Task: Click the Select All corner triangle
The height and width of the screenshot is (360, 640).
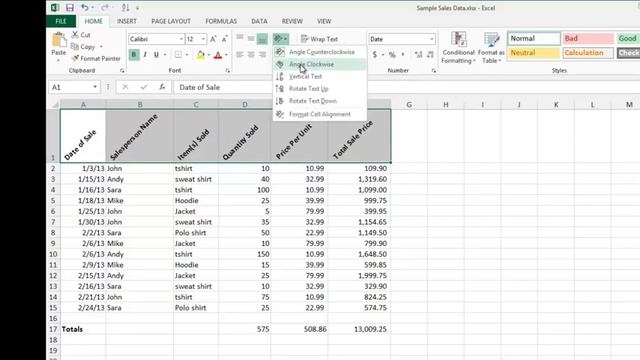Action: tap(55, 105)
